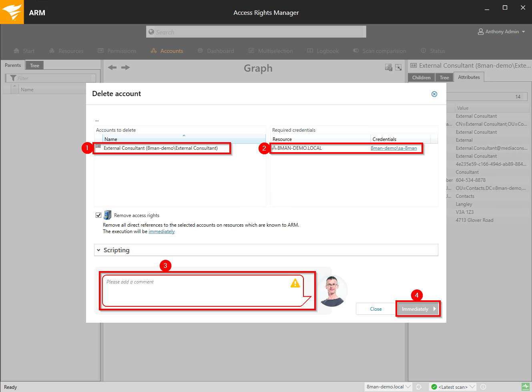Expand the Scripting section
Screen dimensions: 532x392
tap(98, 250)
